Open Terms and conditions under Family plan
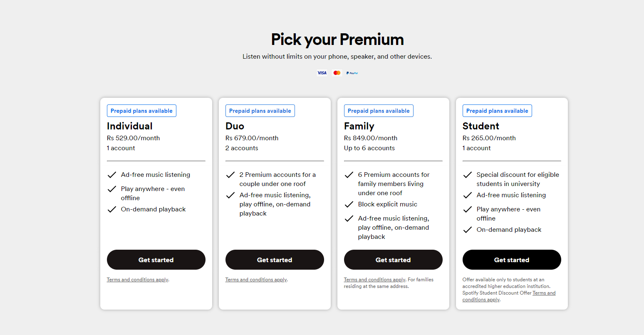644x335 pixels. [374, 280]
